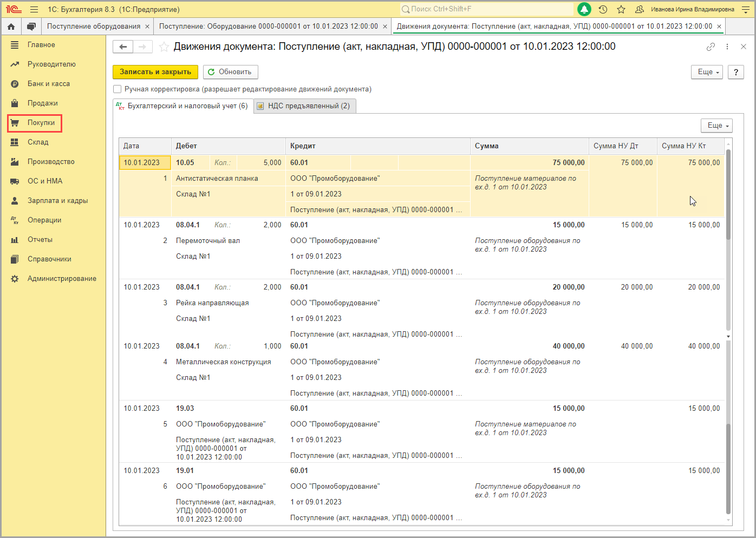Click the Продажи bag icon
Screen dimensions: 756x538
tap(15, 103)
